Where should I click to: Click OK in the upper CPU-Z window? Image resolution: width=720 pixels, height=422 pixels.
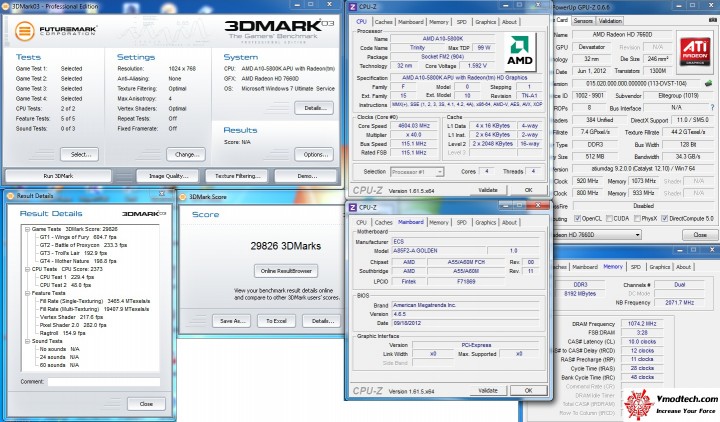click(529, 190)
